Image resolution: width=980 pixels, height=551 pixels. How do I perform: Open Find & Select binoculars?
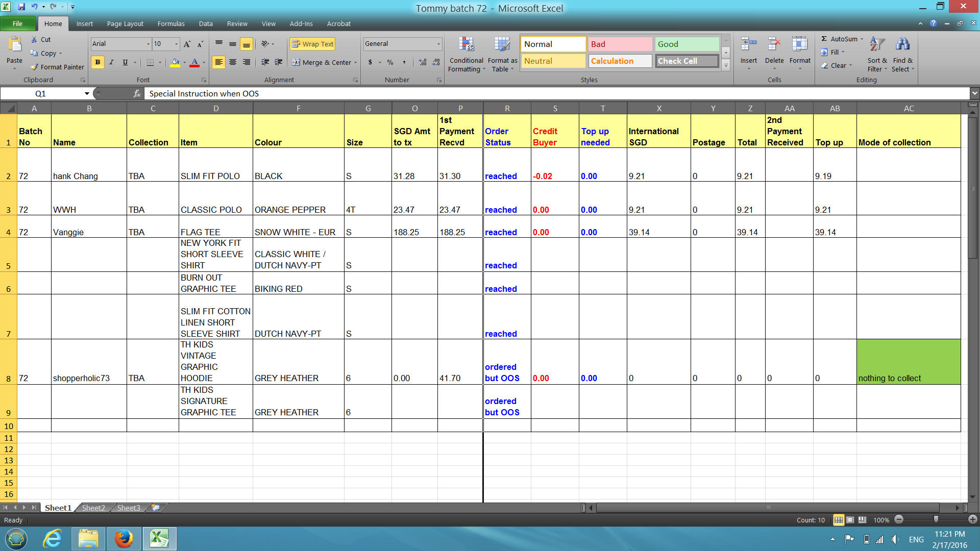[902, 55]
